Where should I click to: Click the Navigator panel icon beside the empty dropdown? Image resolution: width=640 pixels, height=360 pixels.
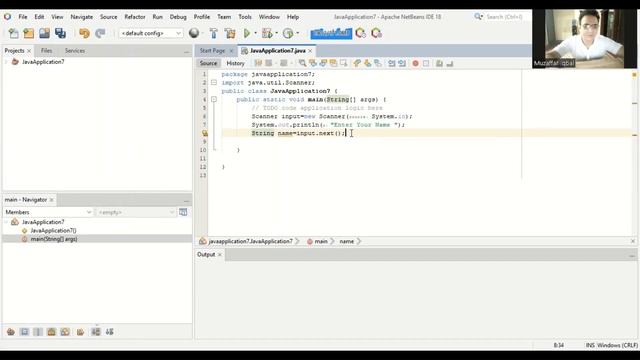[x=183, y=212]
